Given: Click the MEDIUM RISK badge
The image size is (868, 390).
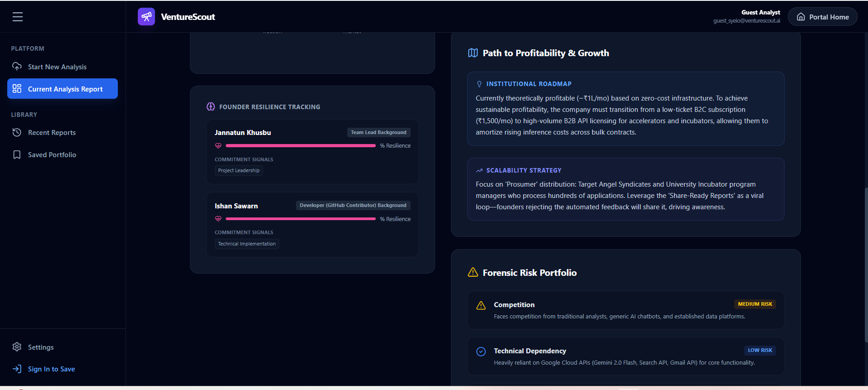Looking at the screenshot, I should 755,304.
